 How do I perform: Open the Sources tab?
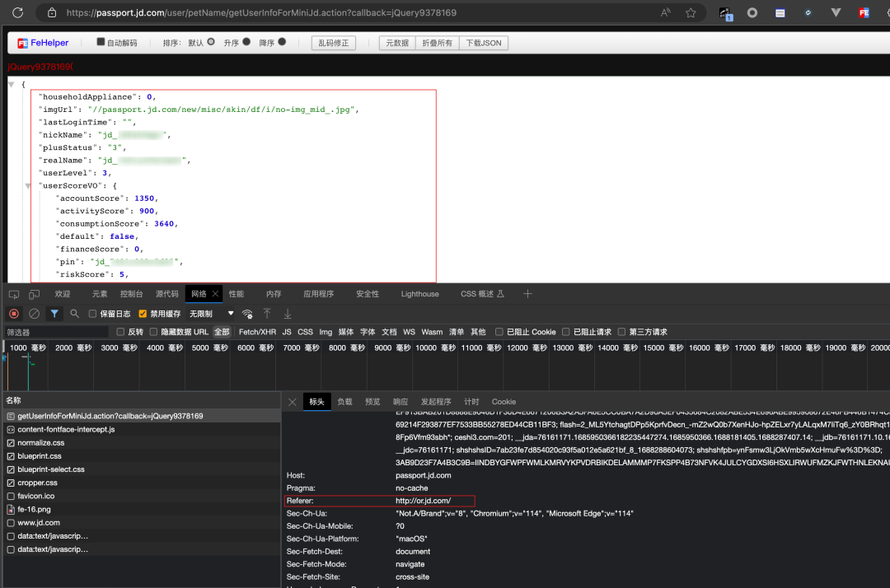[166, 294]
